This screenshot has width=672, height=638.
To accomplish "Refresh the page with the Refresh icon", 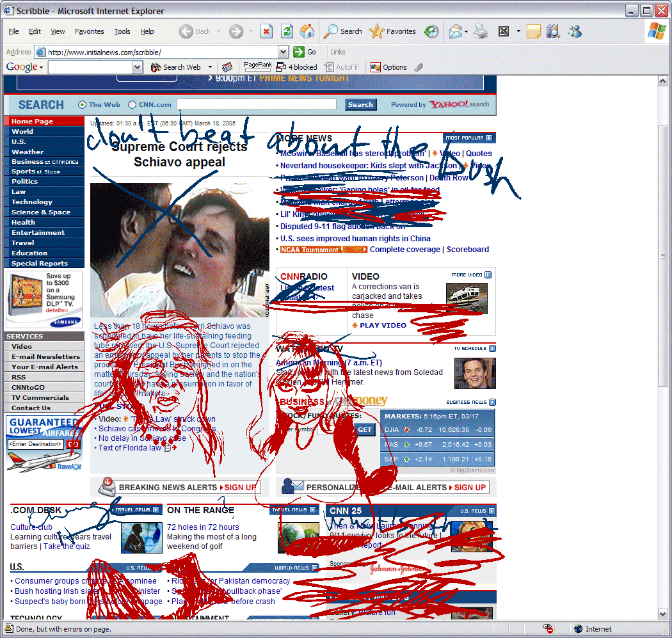I will (287, 31).
